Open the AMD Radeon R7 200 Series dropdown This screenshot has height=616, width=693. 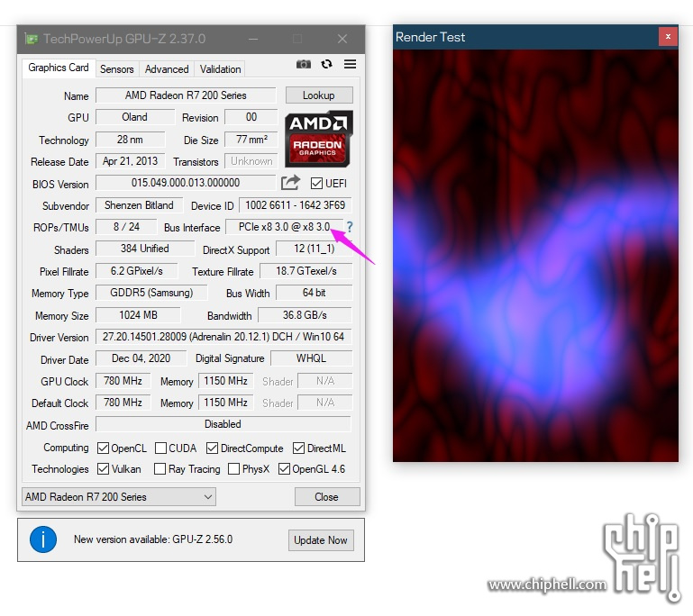coord(119,497)
